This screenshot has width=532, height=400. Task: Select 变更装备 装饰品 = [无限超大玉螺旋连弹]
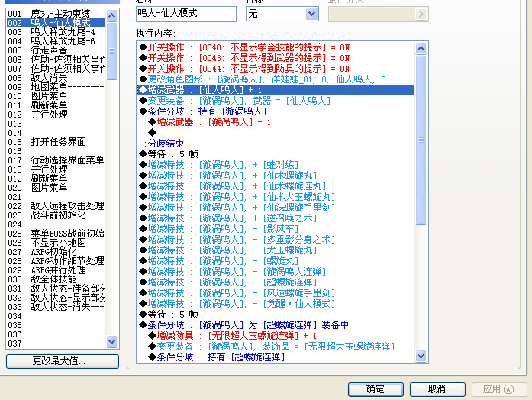point(276,347)
